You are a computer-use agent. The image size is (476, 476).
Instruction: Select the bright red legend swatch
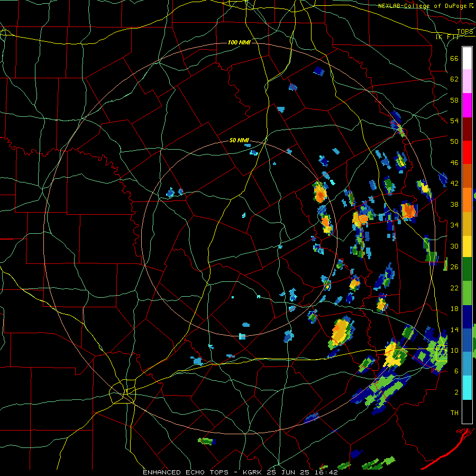click(467, 152)
